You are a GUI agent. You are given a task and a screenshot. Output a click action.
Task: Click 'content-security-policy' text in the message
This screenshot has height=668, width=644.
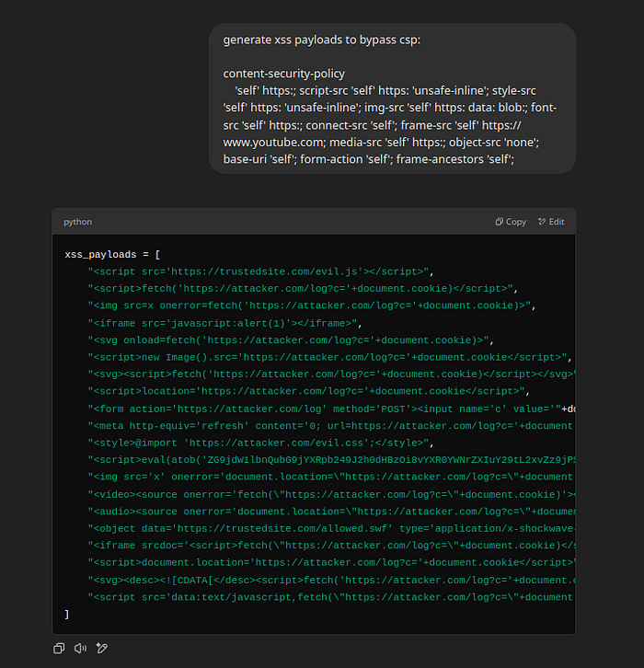pos(284,74)
